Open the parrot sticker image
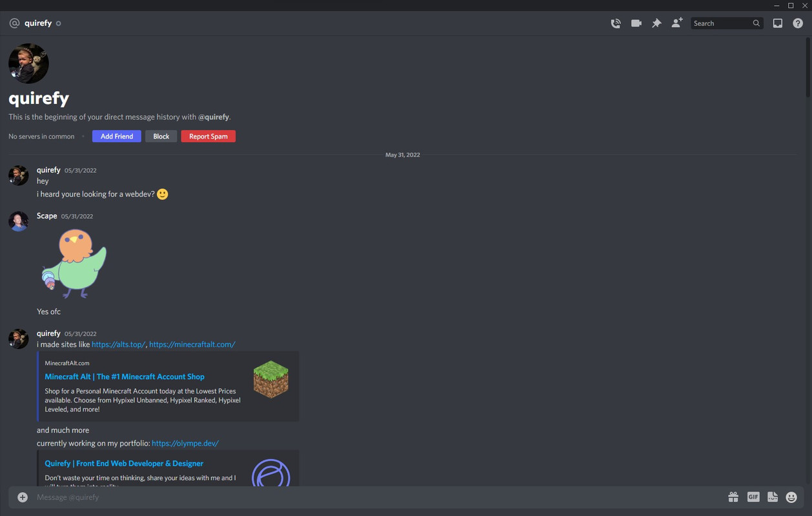Viewport: 812px width, 516px height. (74, 263)
